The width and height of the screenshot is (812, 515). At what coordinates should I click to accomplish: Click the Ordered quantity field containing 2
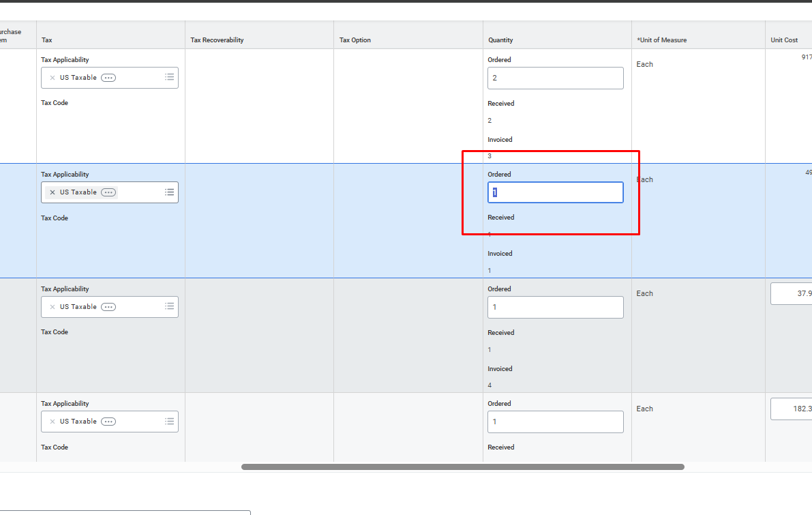click(x=555, y=78)
